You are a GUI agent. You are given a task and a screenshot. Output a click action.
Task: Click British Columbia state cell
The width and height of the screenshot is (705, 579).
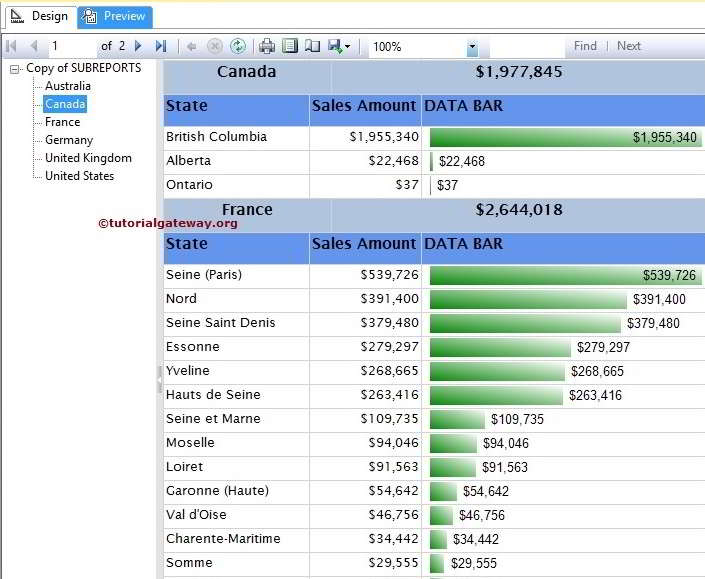236,137
